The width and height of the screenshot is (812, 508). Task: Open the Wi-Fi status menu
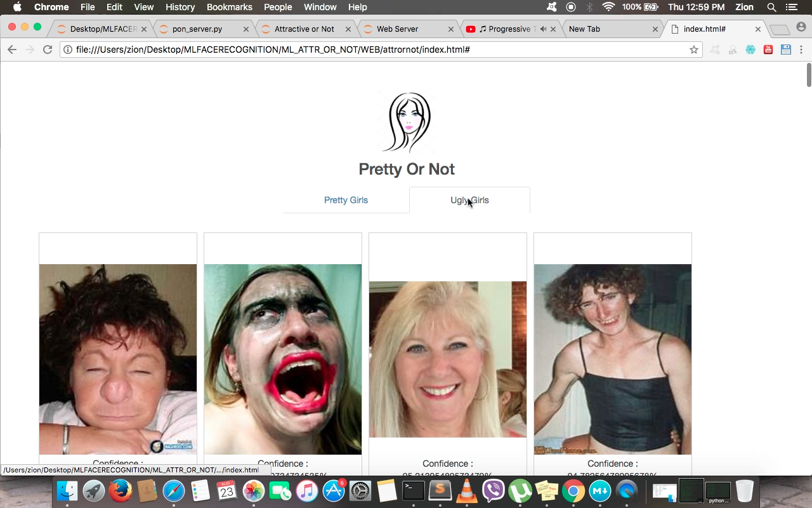click(x=608, y=7)
